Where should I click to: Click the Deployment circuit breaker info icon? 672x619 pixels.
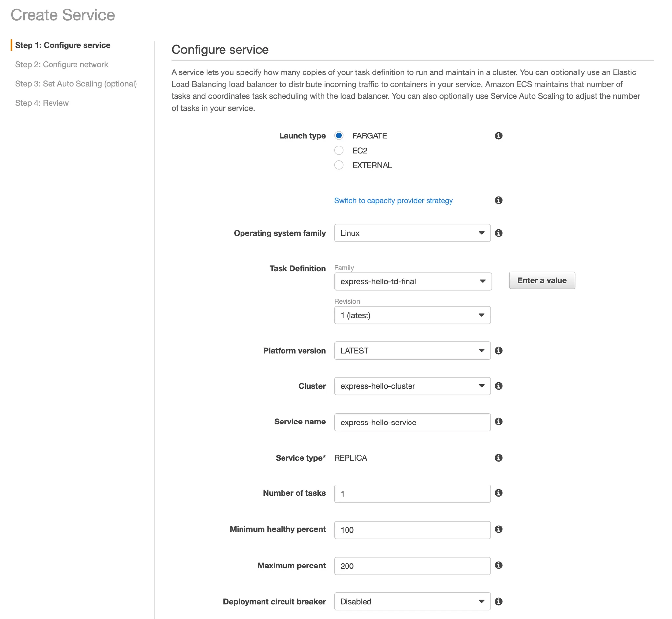click(x=498, y=601)
